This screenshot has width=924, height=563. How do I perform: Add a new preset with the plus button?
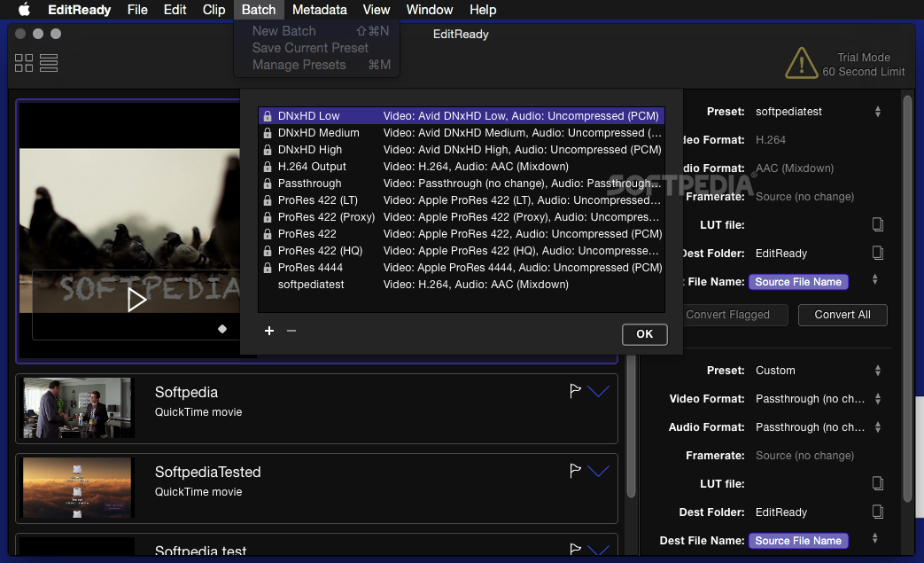(x=269, y=331)
